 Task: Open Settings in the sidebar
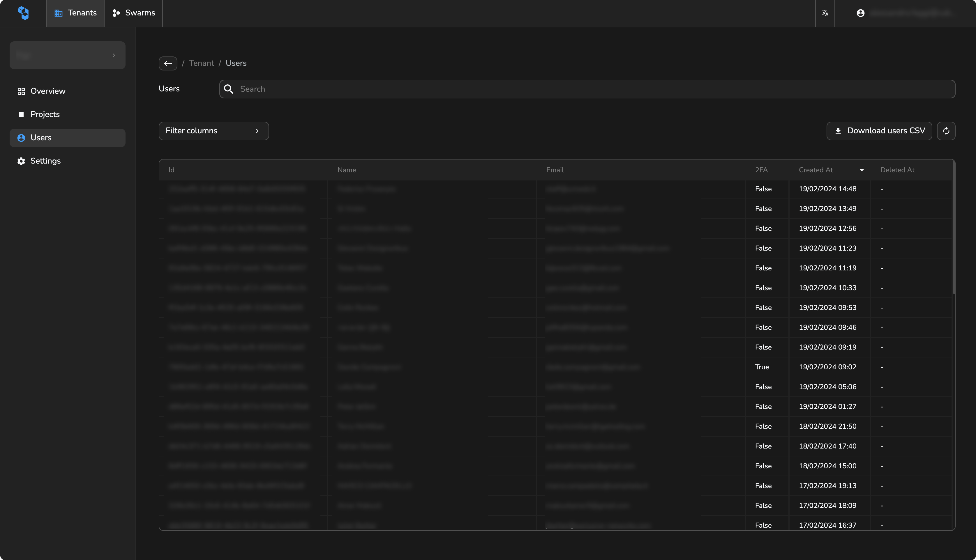(x=67, y=161)
